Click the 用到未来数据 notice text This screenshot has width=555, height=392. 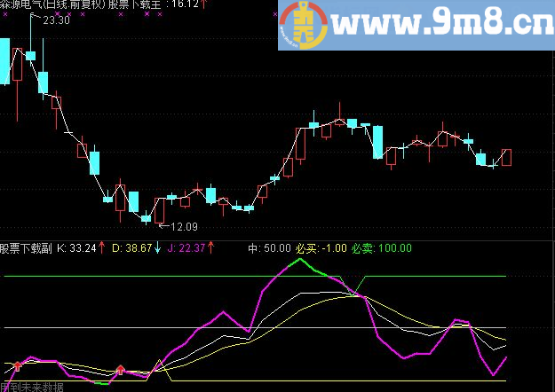(32, 388)
